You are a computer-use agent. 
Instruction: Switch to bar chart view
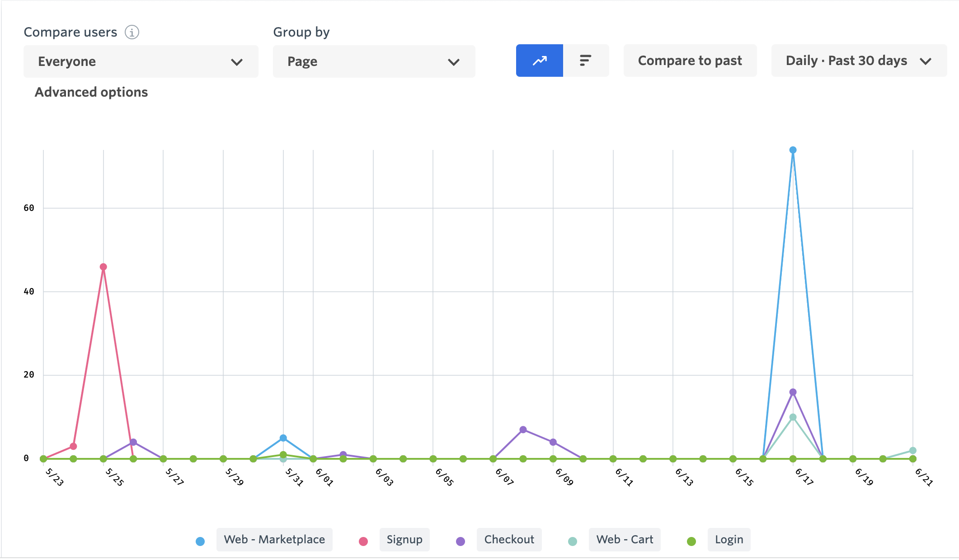(x=586, y=61)
